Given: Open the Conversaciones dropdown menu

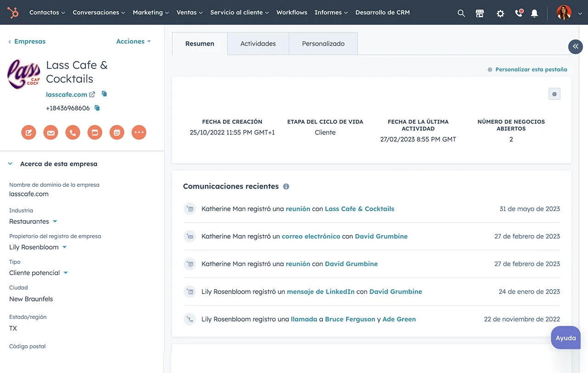Looking at the screenshot, I should point(99,12).
